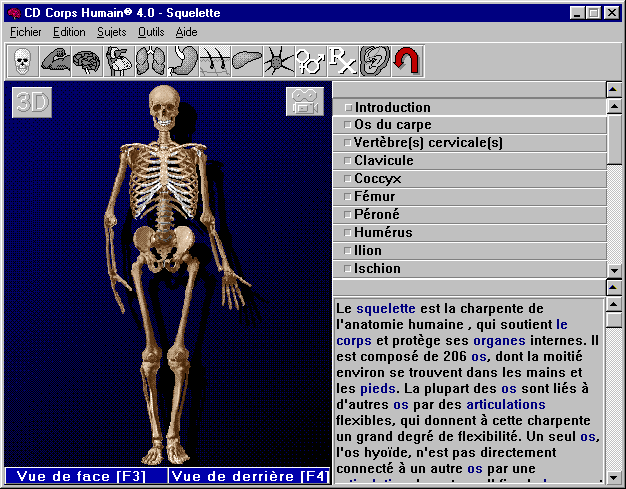Select the skull skeleton icon

(22, 61)
